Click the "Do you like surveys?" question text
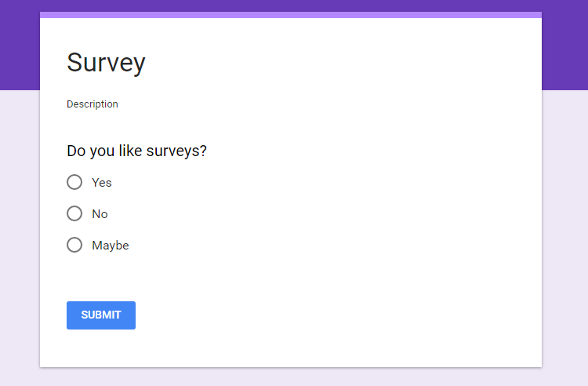This screenshot has height=386, width=588. point(136,151)
